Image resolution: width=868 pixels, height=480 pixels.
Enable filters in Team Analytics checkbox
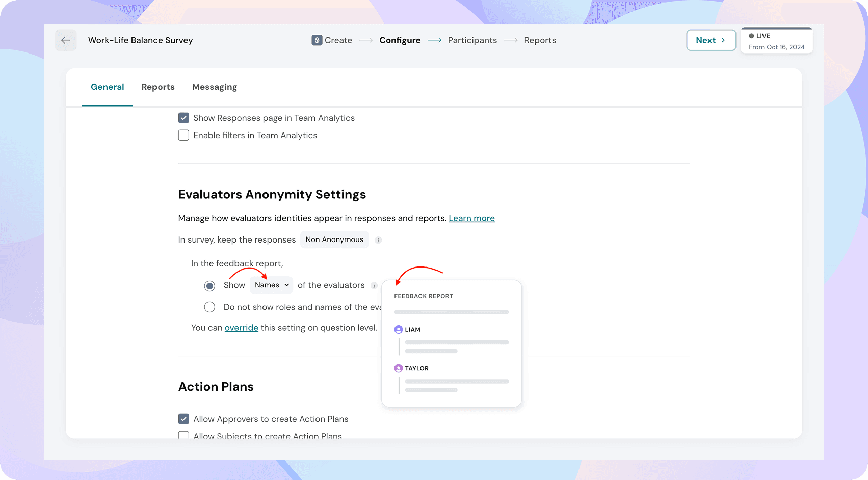(183, 136)
